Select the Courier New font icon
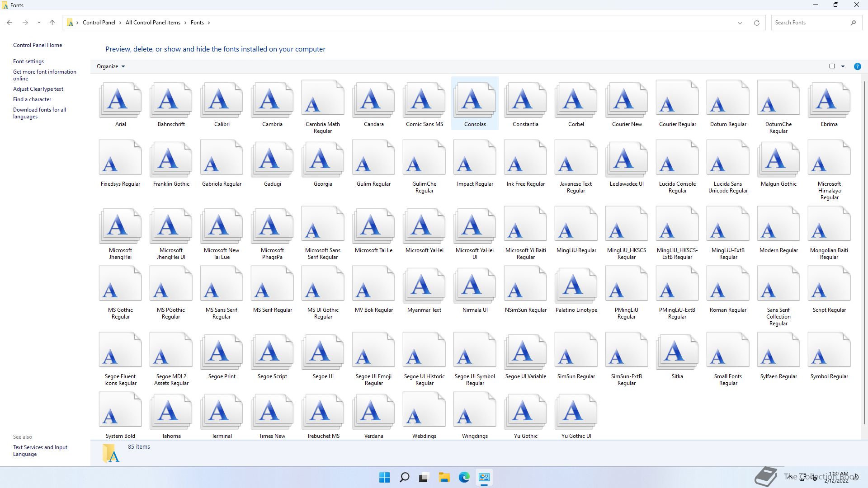Image resolution: width=868 pixels, height=488 pixels. click(x=627, y=99)
